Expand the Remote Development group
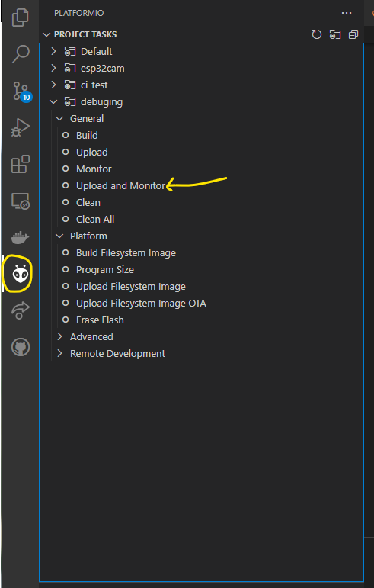Screen dimensions: 374x588 pos(59,354)
